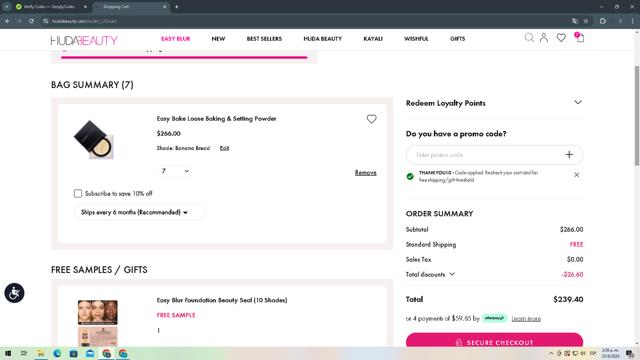The width and height of the screenshot is (640, 360).
Task: Open File Explorer from taskbar
Action: [x=40, y=353]
